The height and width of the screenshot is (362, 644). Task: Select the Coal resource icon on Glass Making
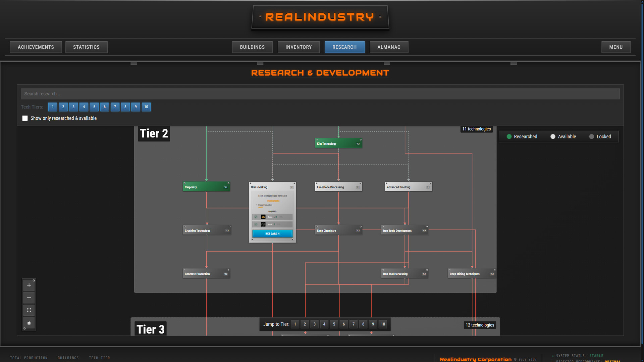pyautogui.click(x=264, y=224)
